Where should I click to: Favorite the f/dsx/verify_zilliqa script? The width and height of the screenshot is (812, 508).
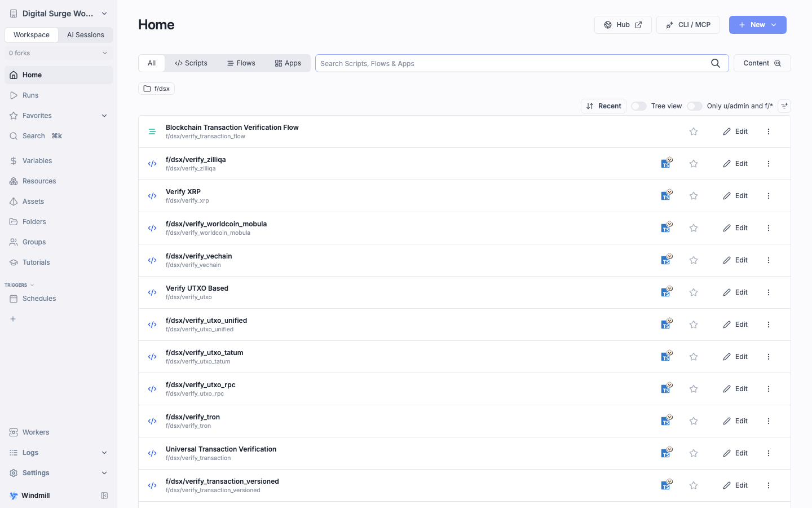pos(694,164)
